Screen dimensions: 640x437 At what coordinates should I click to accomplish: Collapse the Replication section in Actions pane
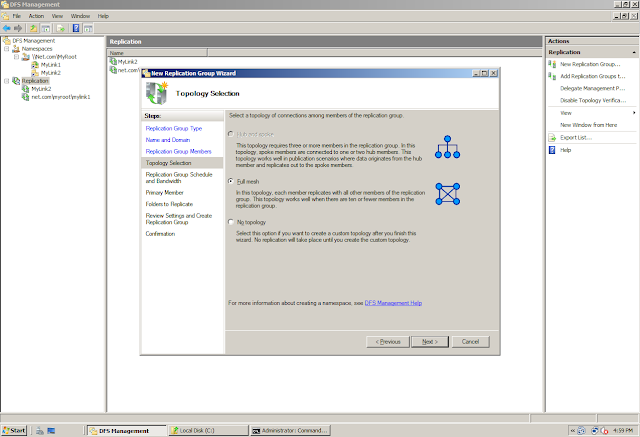[x=634, y=52]
